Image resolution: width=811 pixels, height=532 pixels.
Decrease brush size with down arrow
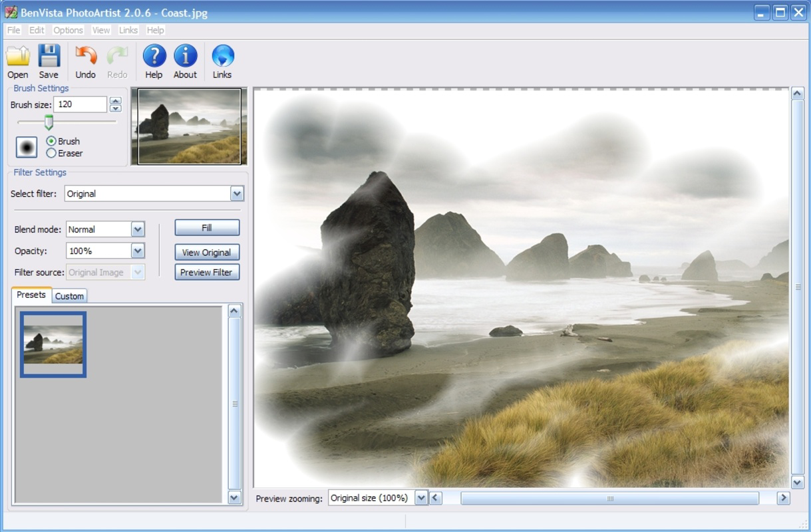(x=116, y=108)
